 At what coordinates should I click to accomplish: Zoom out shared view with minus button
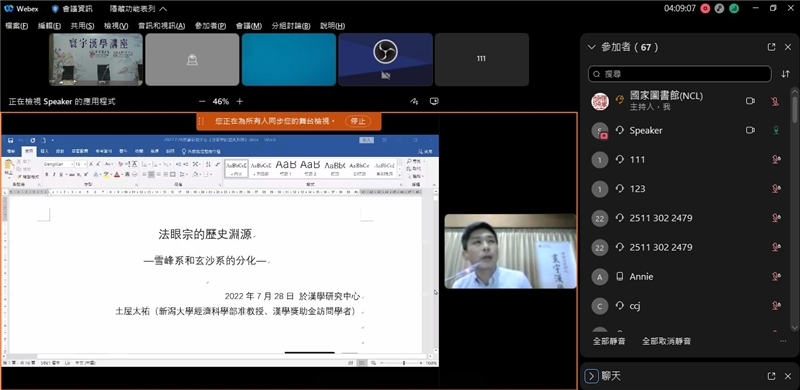pos(202,101)
